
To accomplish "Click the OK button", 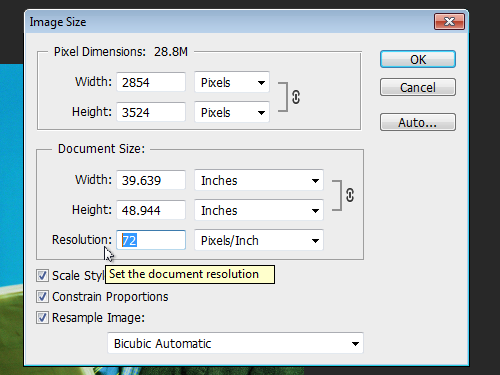I will pyautogui.click(x=418, y=59).
